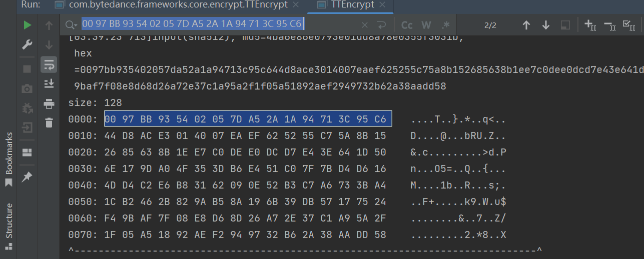Click the green Run button
The width and height of the screenshot is (644, 259).
click(27, 25)
